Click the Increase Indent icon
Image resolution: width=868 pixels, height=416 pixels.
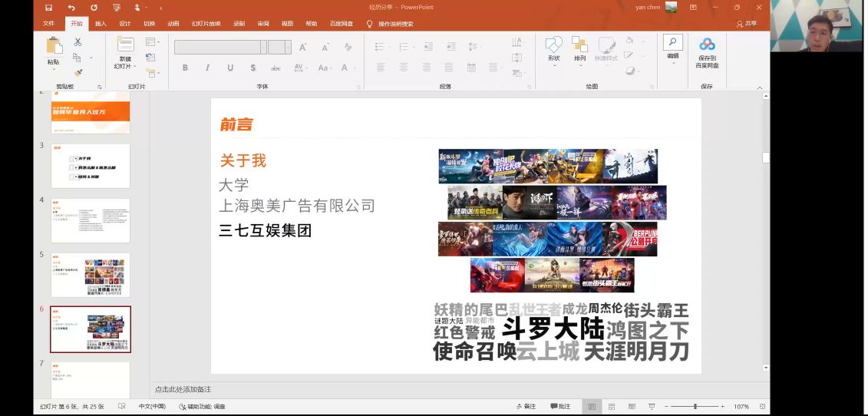[x=450, y=47]
